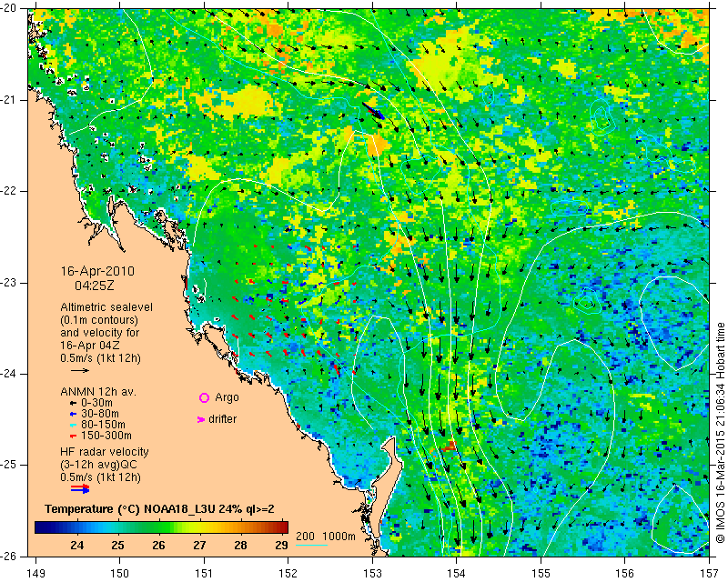Click the black 0-30m legend arrow
This screenshot has height=582, width=728.
[73, 403]
